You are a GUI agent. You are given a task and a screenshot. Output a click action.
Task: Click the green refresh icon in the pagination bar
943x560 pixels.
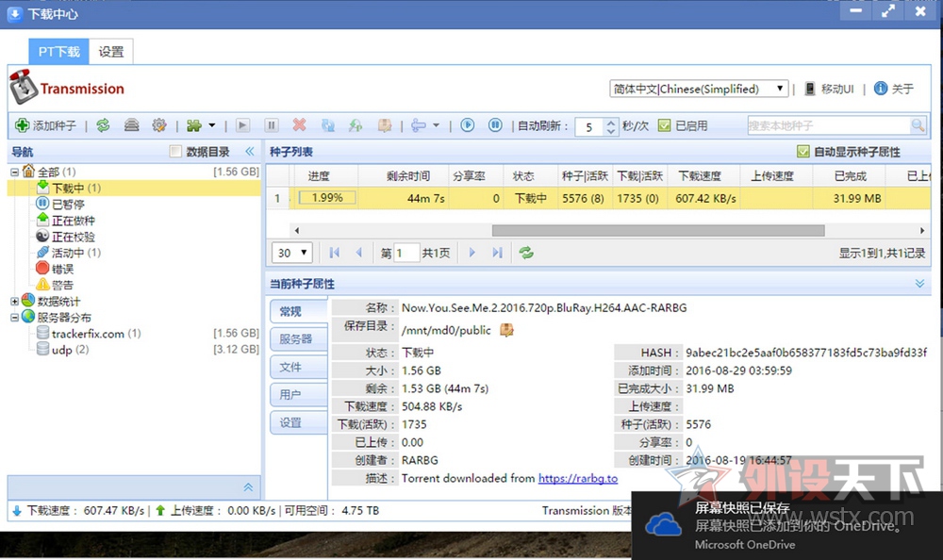click(x=527, y=253)
